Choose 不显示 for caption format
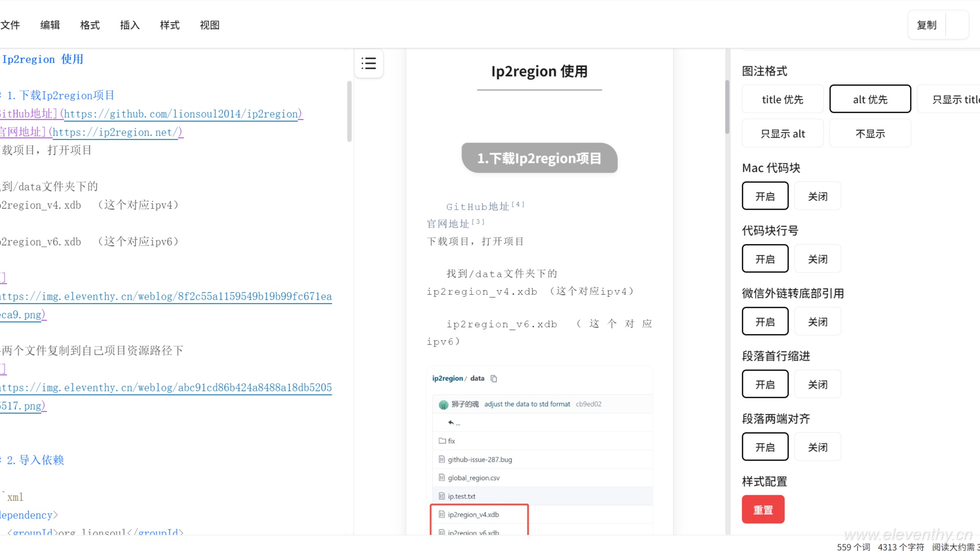This screenshot has width=980, height=551. [x=870, y=133]
